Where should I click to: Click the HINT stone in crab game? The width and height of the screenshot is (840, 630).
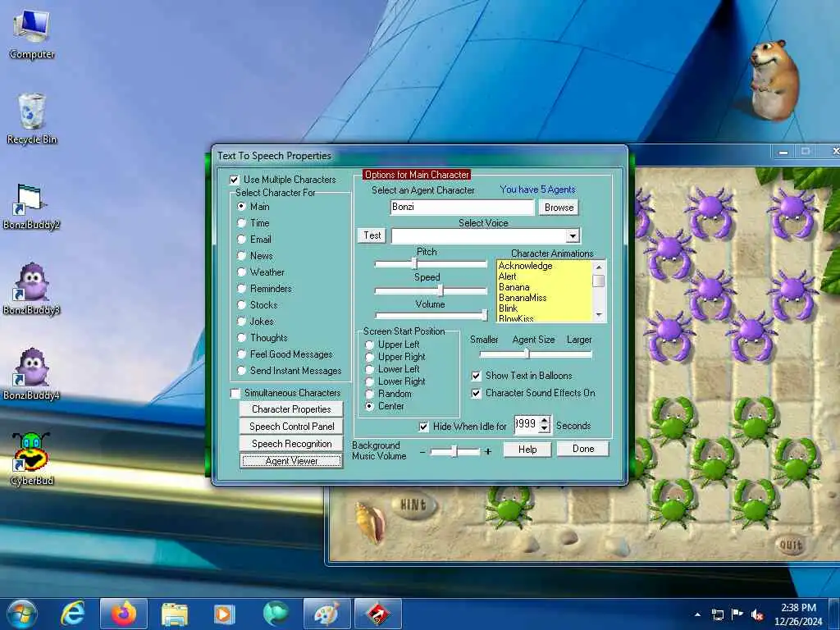414,504
